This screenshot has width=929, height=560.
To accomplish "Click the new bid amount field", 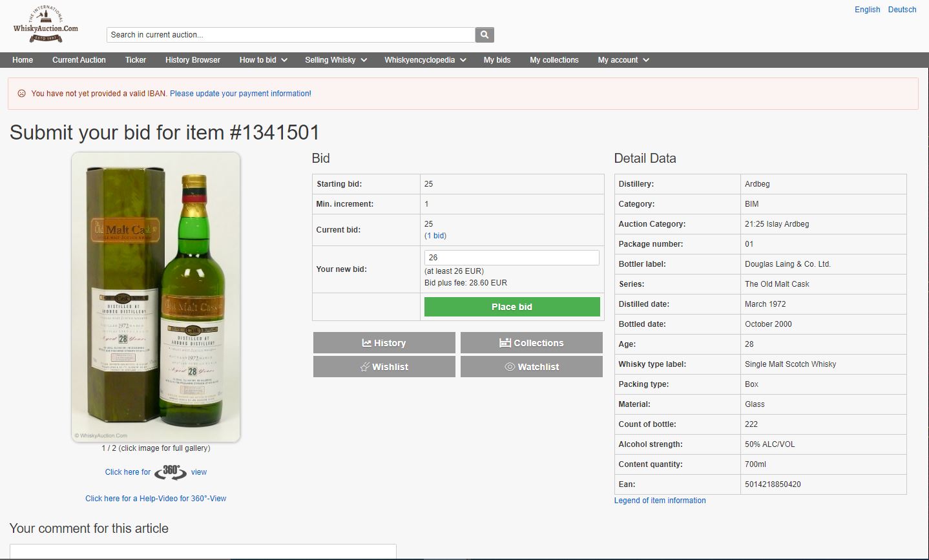I will tap(511, 258).
